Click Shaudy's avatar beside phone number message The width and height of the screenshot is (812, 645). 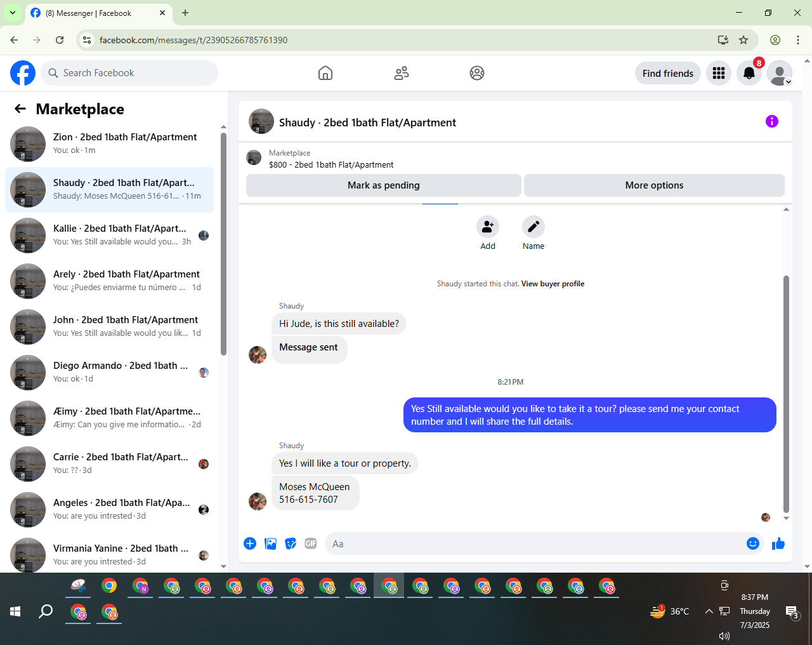click(x=258, y=501)
